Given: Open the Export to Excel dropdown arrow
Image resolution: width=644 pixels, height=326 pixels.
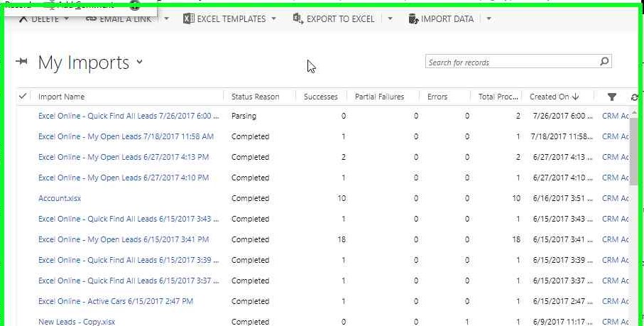Looking at the screenshot, I should click(390, 18).
